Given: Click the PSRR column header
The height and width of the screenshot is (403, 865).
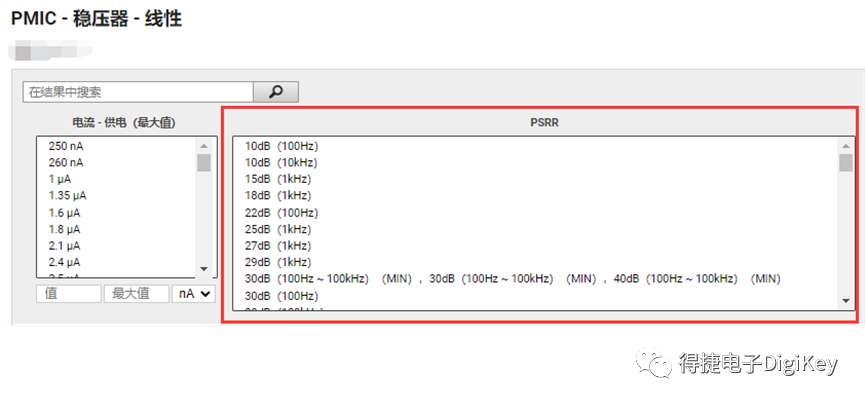Looking at the screenshot, I should pos(544,123).
